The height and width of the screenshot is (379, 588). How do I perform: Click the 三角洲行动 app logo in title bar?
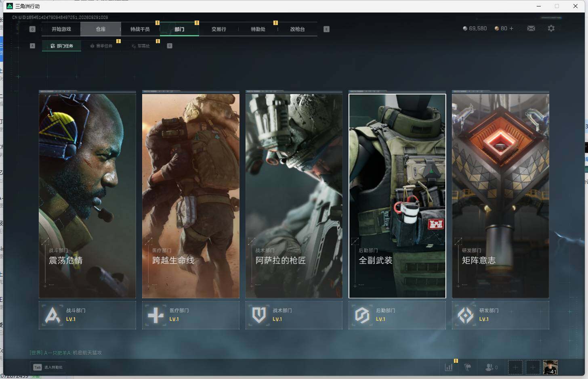pyautogui.click(x=10, y=6)
